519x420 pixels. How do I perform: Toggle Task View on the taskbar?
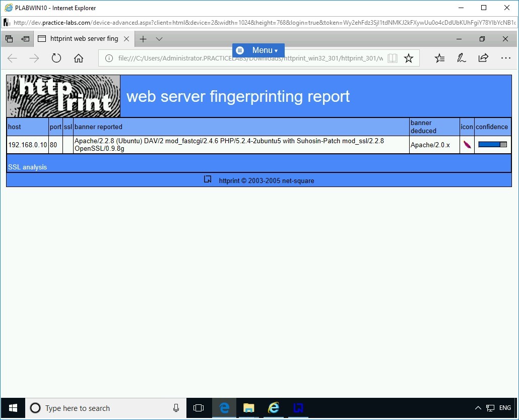tap(199, 408)
